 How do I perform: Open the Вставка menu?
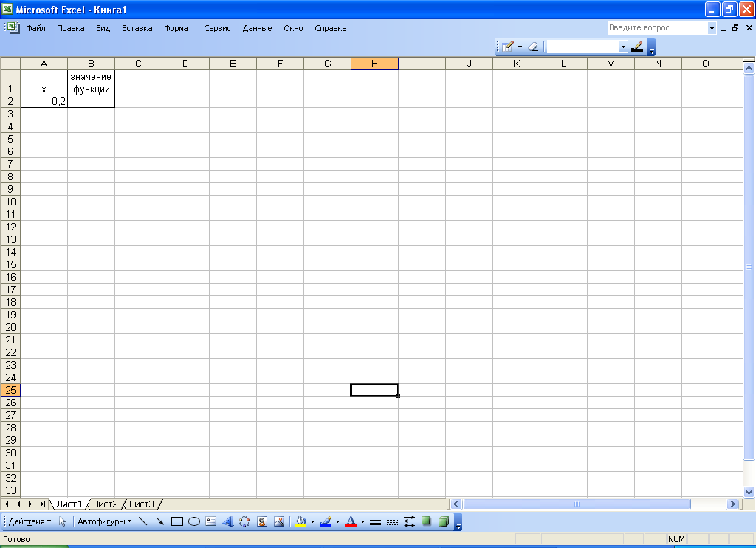(x=137, y=28)
